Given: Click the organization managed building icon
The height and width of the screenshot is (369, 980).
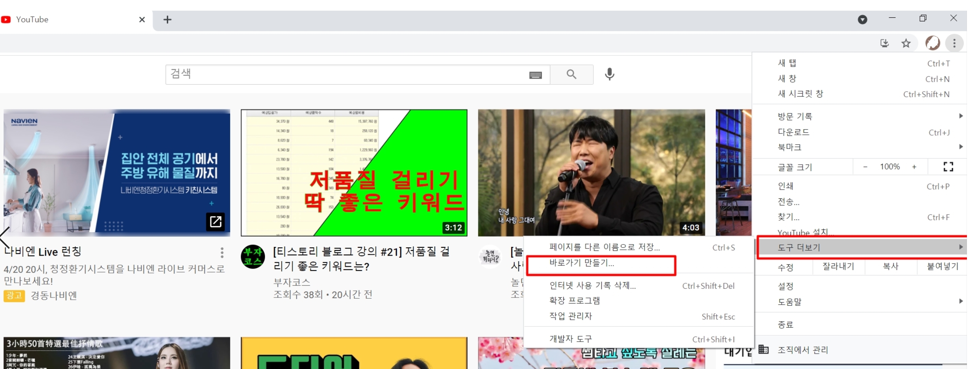Looking at the screenshot, I should [x=764, y=349].
